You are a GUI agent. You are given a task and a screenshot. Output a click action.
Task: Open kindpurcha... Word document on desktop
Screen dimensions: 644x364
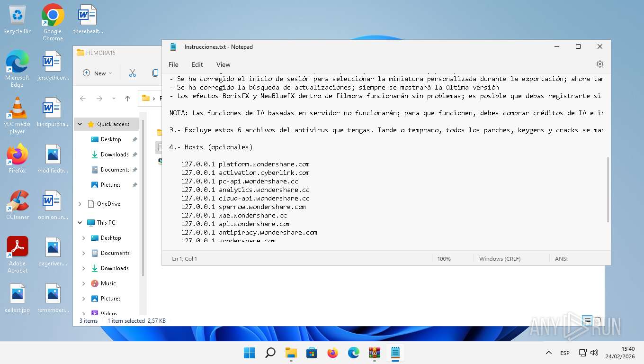click(53, 113)
